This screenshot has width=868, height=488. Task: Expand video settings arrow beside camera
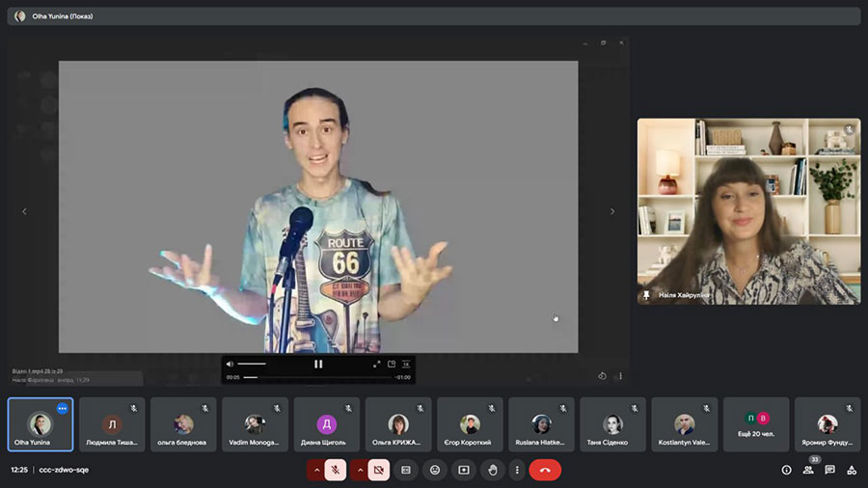(359, 470)
